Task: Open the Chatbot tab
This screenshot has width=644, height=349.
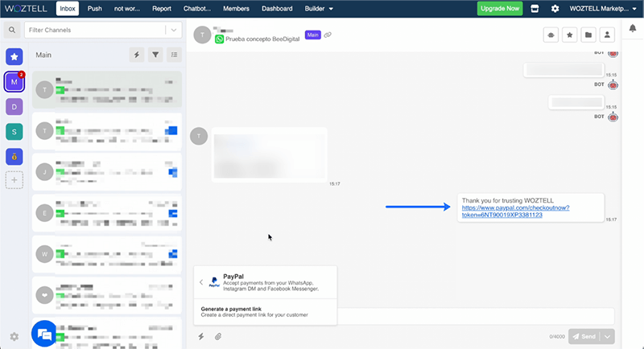Action: pos(196,9)
